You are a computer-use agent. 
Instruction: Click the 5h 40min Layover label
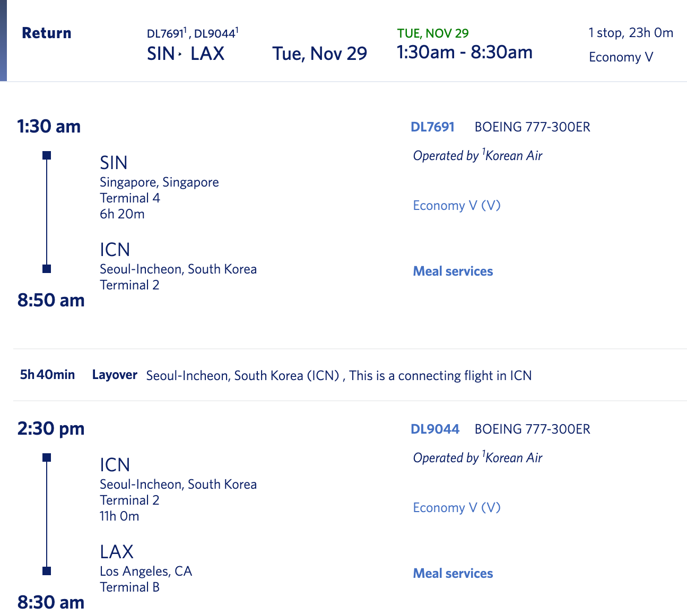coord(79,375)
